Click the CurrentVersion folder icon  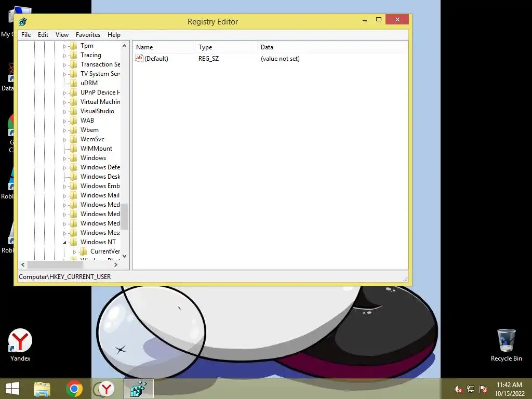84,251
